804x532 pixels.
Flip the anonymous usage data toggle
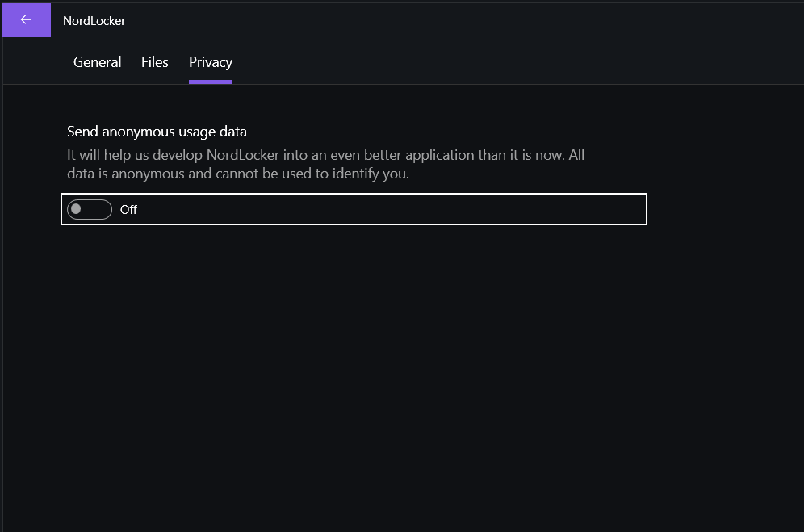[89, 209]
